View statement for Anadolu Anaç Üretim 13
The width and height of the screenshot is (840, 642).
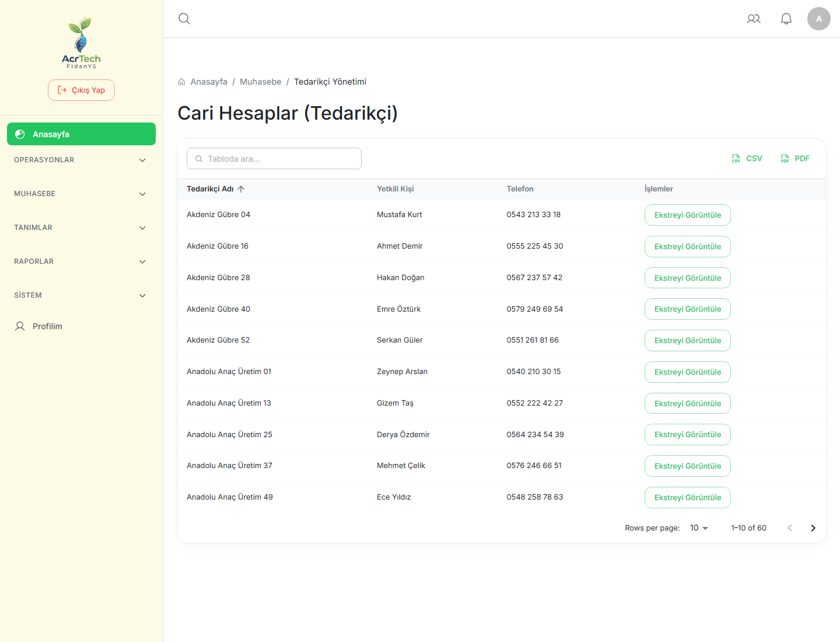[688, 403]
